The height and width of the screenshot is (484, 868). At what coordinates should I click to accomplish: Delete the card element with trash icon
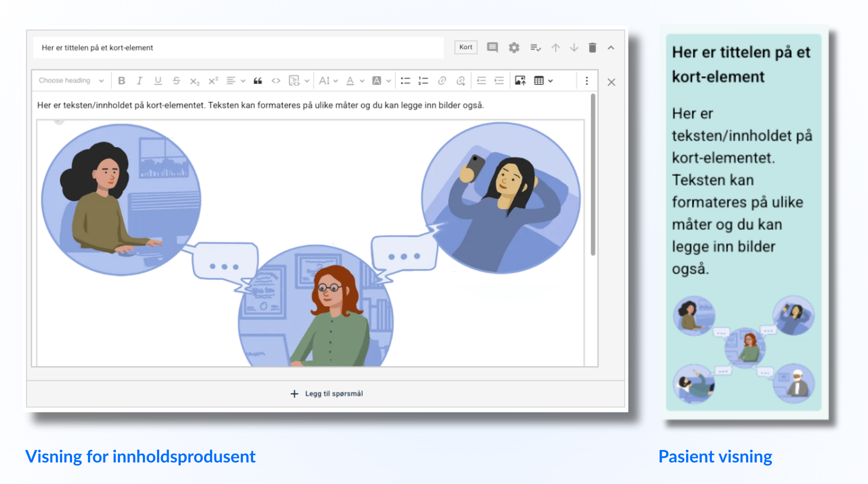coord(592,47)
